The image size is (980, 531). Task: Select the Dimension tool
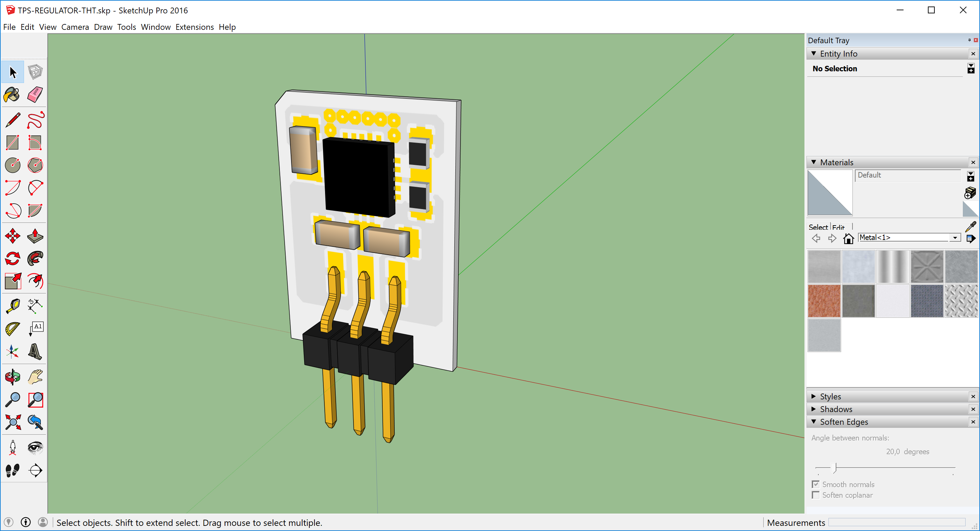click(x=35, y=306)
